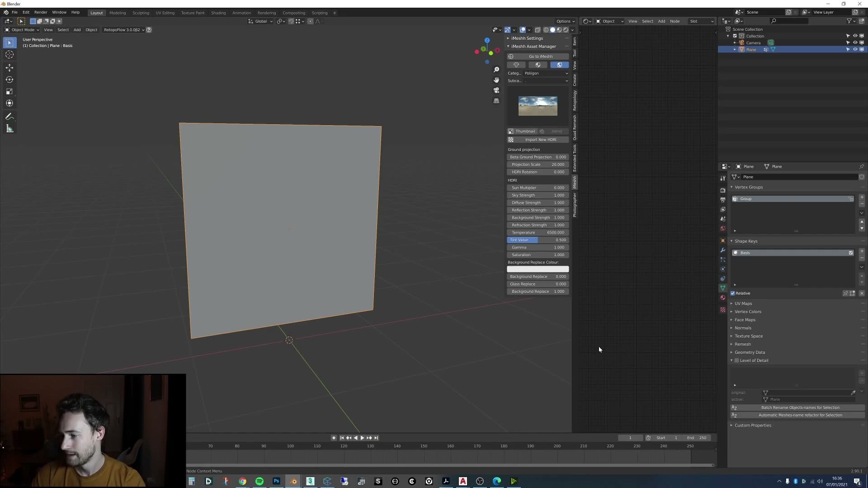The height and width of the screenshot is (488, 868).
Task: Hide the Camera object in outliner
Action: coord(855,43)
